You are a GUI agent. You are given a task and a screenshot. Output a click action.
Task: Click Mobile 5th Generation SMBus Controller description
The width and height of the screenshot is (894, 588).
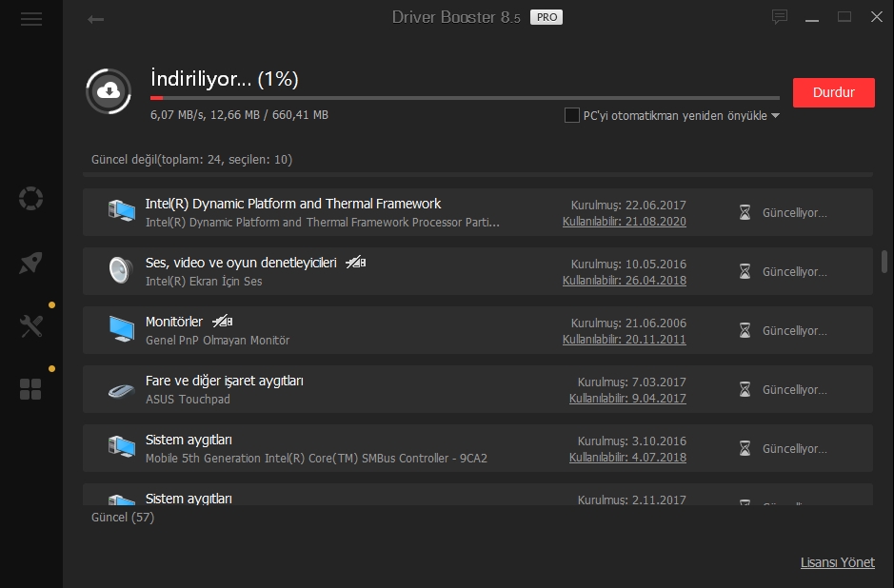click(x=316, y=458)
